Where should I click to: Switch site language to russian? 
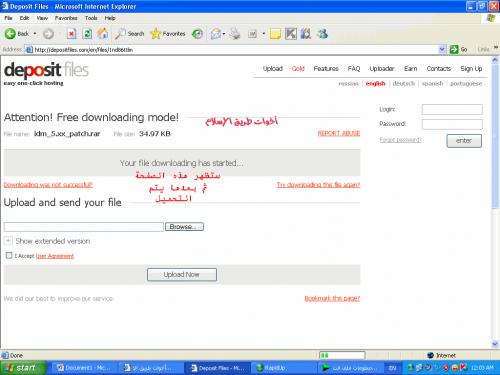tap(348, 84)
